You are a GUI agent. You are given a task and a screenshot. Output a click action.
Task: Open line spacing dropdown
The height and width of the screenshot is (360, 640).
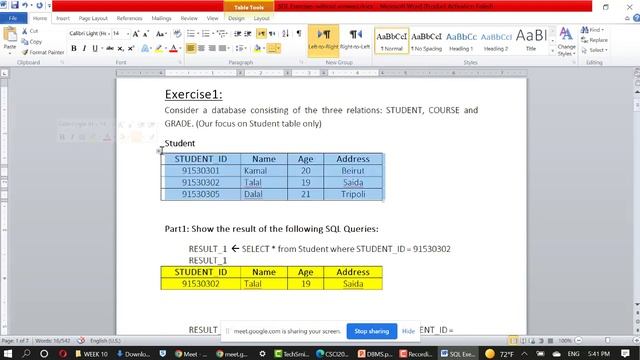[x=241, y=48]
